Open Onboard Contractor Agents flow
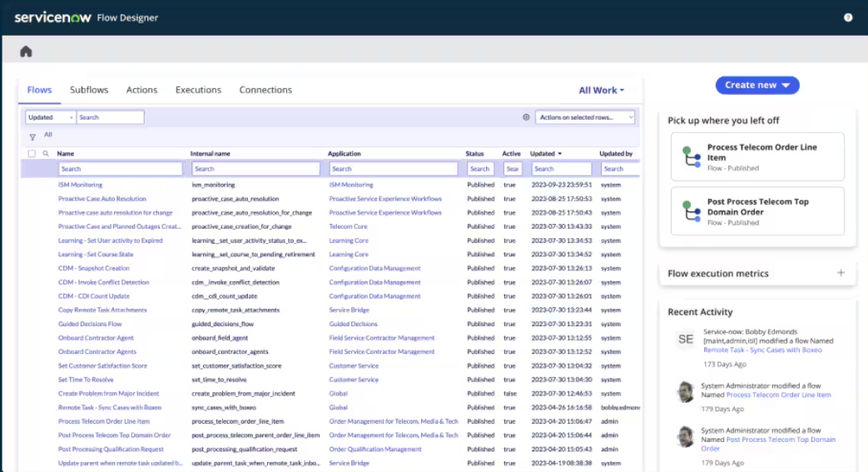868x472 pixels. 97,352
